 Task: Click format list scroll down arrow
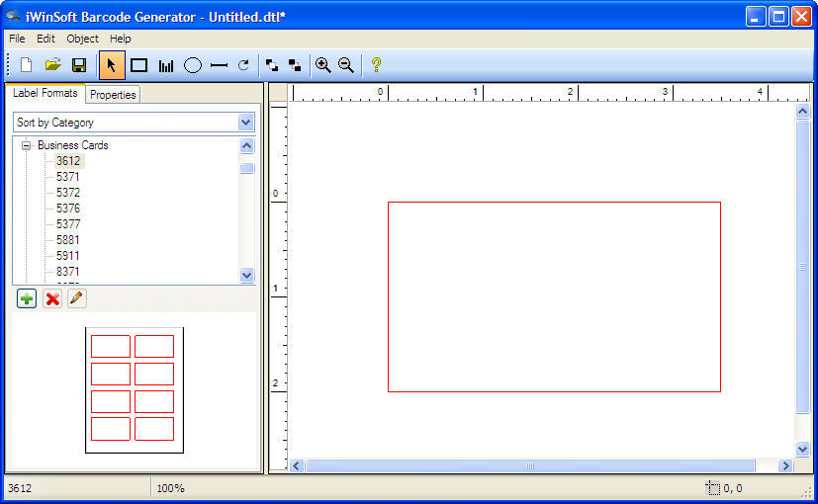(x=246, y=275)
